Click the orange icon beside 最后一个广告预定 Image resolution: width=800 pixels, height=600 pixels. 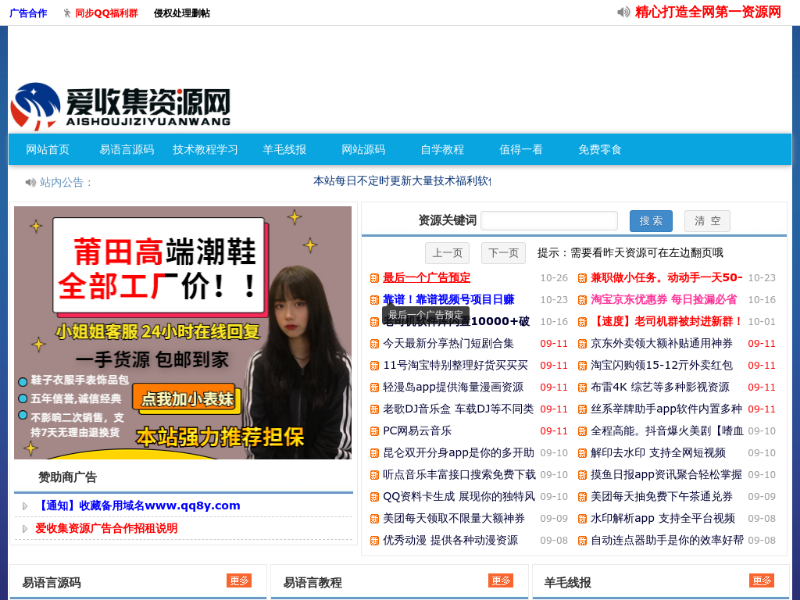point(374,278)
